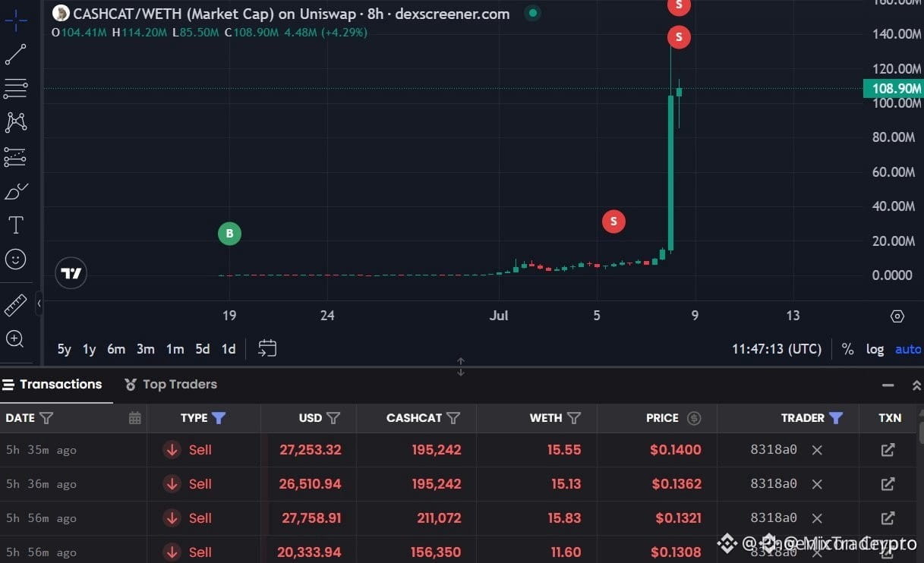Screen dimensions: 924x563
Task: Select the trend line drawing tool
Action: (x=15, y=55)
